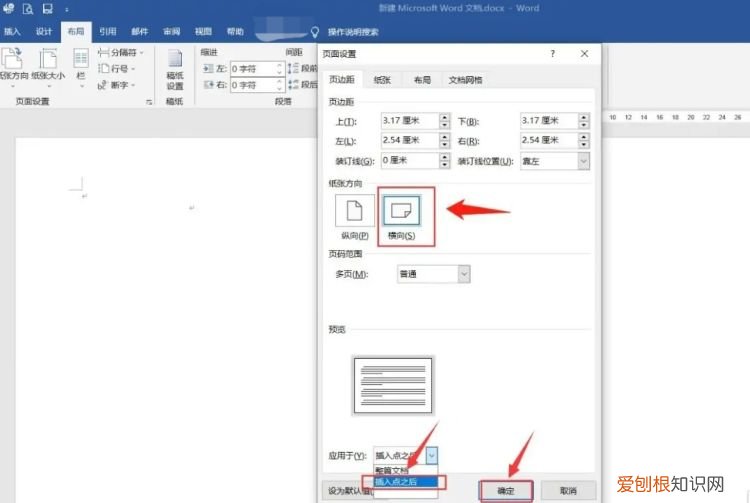The width and height of the screenshot is (750, 503).
Task: Open Line Numbers (行号) dropdown
Action: click(117, 68)
